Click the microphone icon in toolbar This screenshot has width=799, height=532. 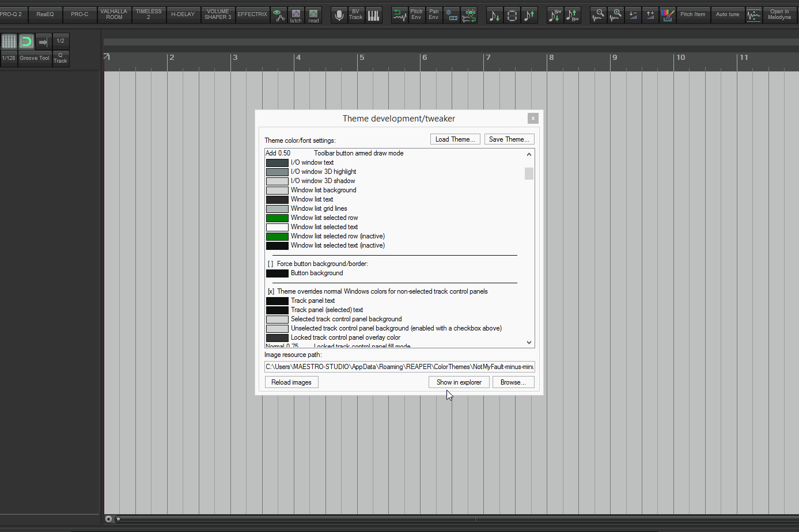(339, 15)
